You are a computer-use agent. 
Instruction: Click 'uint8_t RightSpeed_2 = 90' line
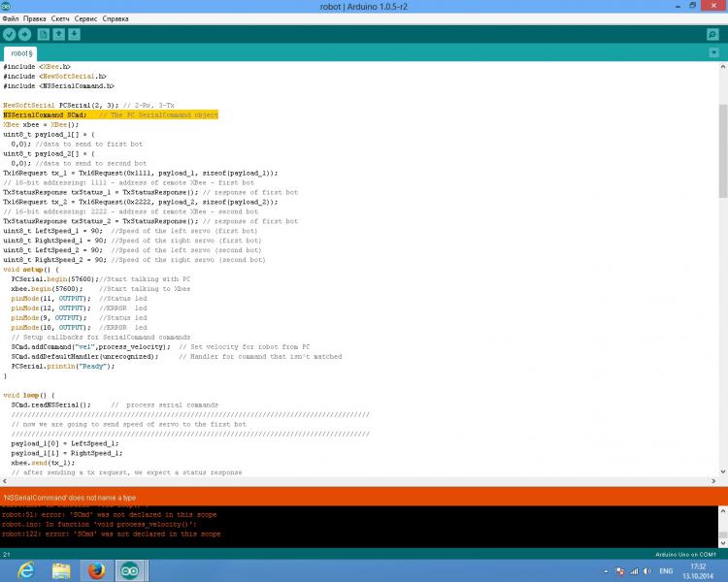tap(134, 260)
